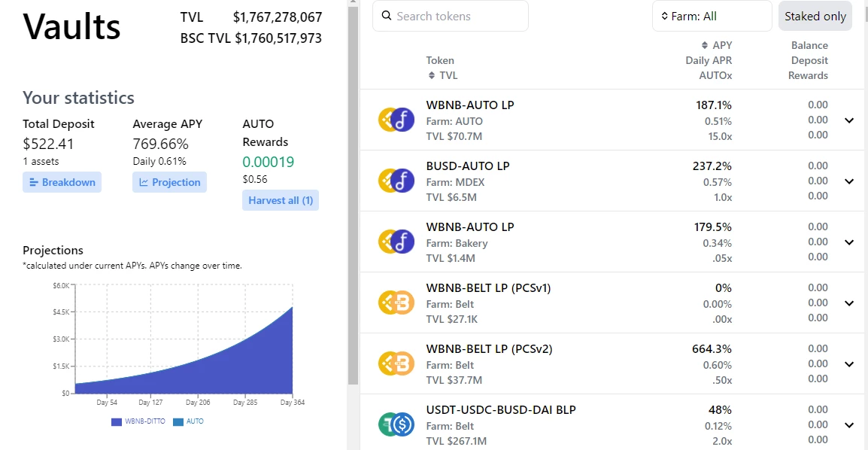Click the 'Farm: MDEX' label
The image size is (868, 450).
point(455,182)
